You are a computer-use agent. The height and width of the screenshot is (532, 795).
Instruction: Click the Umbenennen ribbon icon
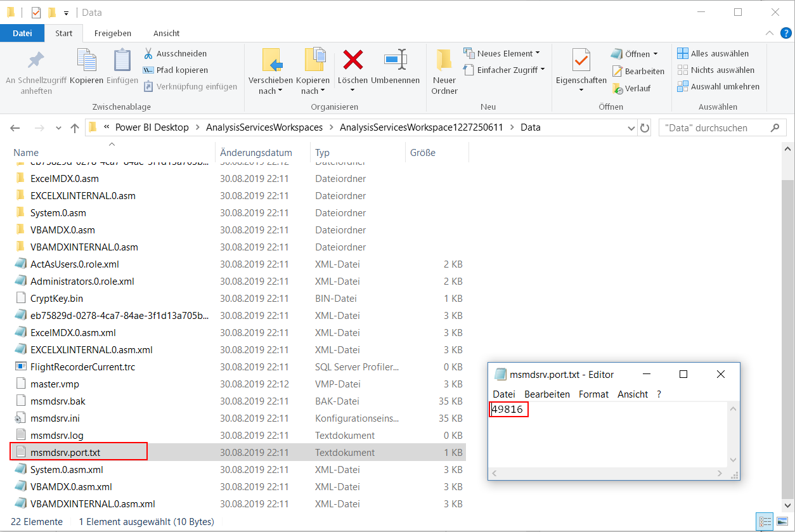tap(396, 60)
